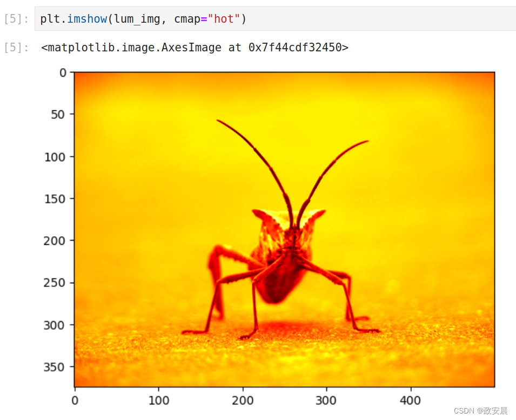The height and width of the screenshot is (420, 516).
Task: Click the 0 tick label on the y-axis
Action: (62, 72)
